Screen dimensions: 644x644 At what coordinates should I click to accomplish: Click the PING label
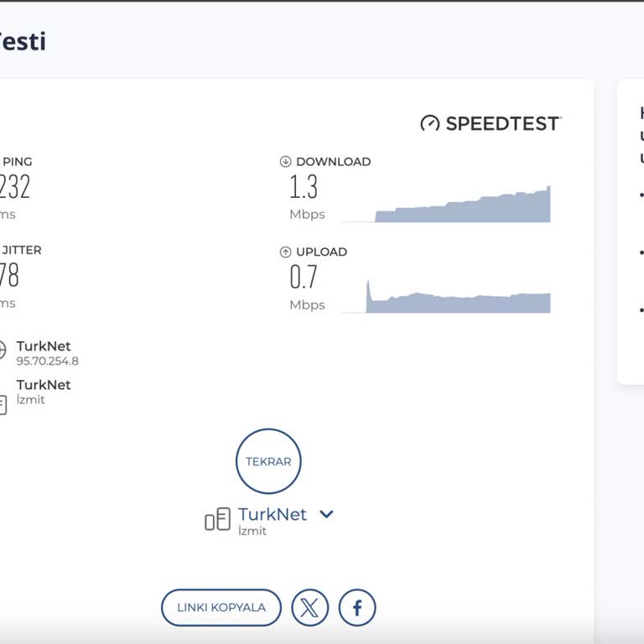18,161
